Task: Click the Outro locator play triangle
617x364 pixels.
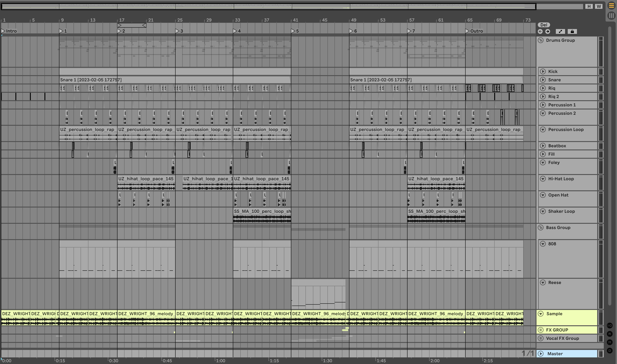Action: [x=467, y=31]
